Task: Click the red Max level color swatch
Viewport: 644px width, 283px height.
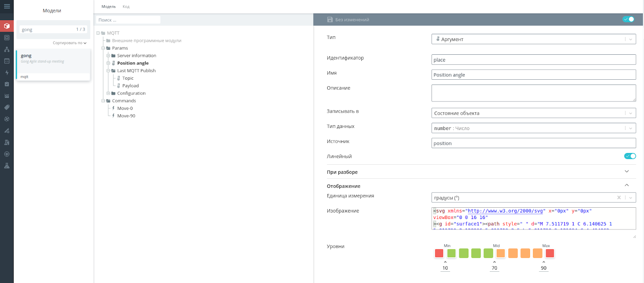Action: 550,253
